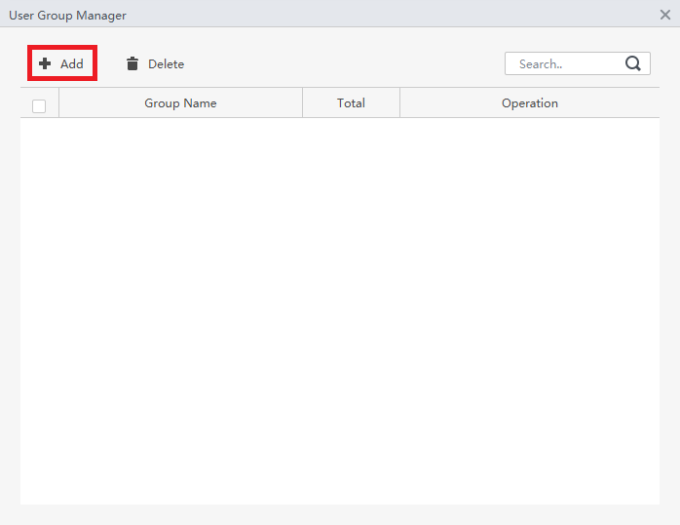Image resolution: width=680 pixels, height=525 pixels.
Task: Click the User Group Manager title text
Action: point(68,15)
